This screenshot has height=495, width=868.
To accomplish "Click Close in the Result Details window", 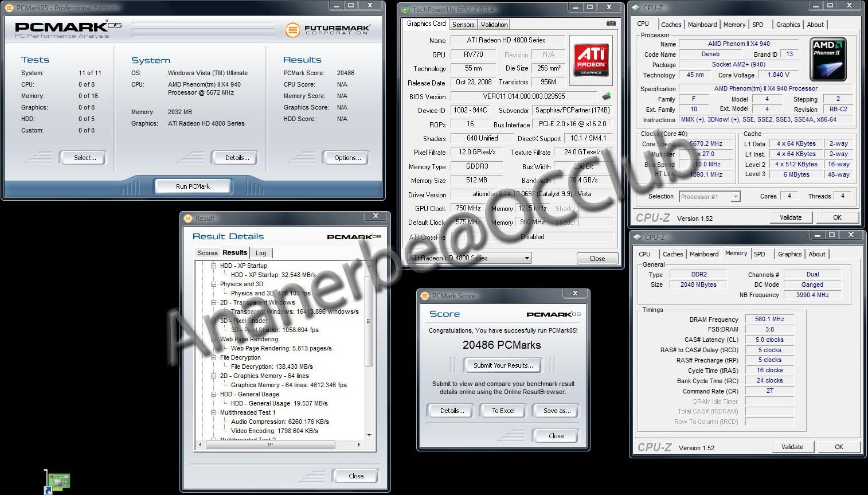I will click(x=356, y=476).
